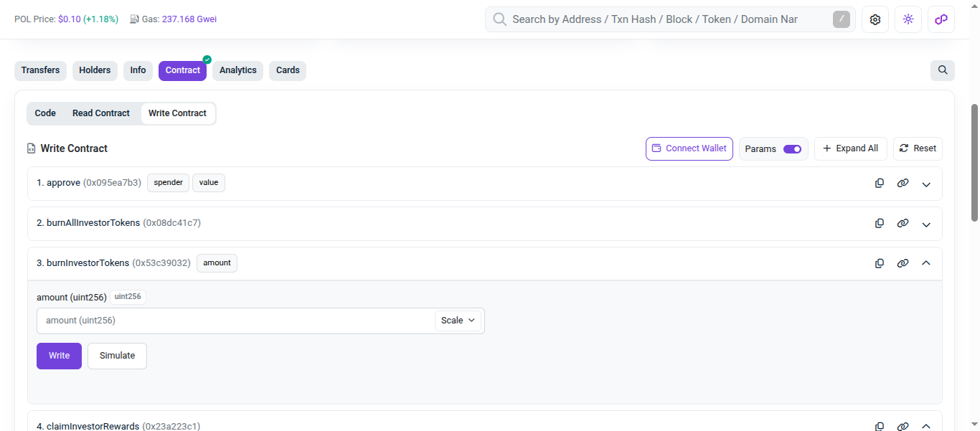Open the Analytics tab
The width and height of the screenshot is (980, 431).
[237, 70]
